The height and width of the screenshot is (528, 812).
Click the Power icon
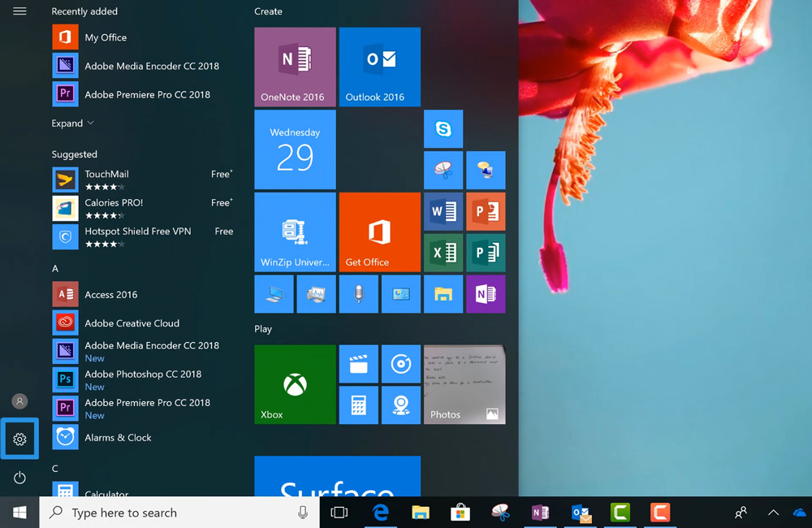pyautogui.click(x=19, y=477)
